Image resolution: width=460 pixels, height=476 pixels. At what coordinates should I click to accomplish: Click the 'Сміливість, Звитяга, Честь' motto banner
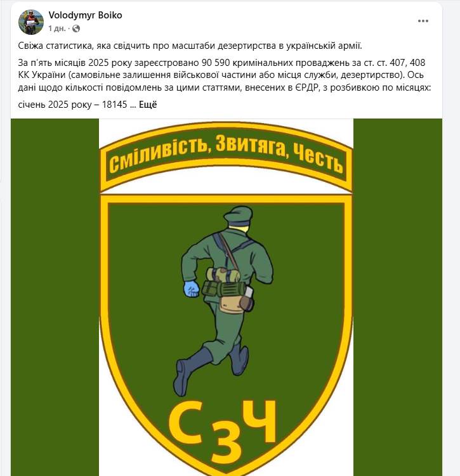click(226, 157)
